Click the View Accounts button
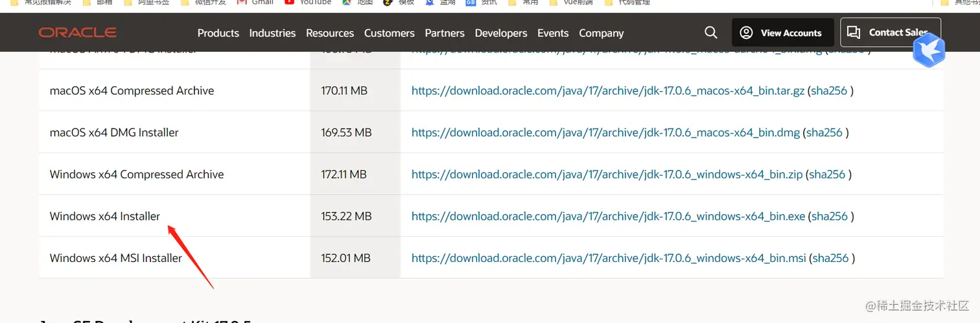This screenshot has height=323, width=980. click(783, 32)
